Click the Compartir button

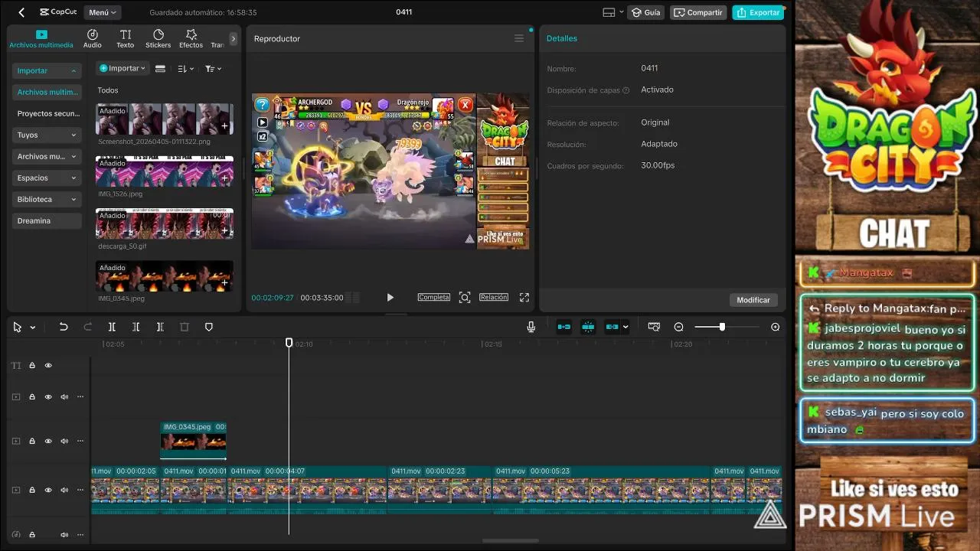698,12
